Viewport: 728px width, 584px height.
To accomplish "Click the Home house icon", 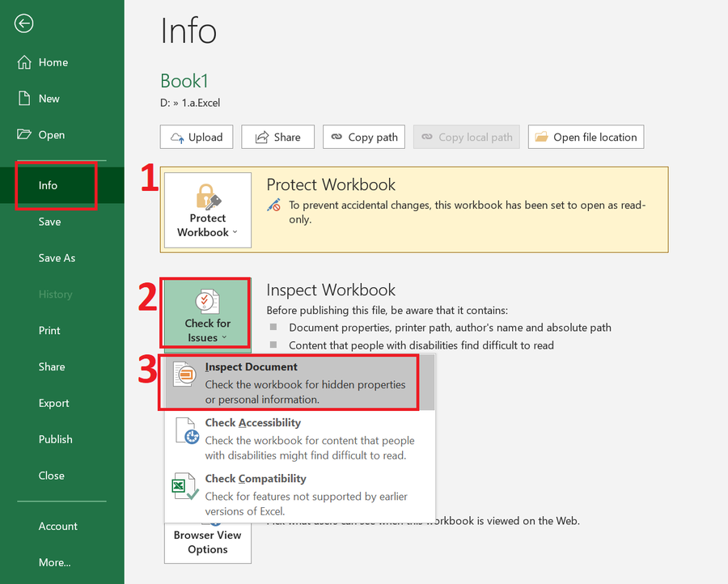I will pyautogui.click(x=24, y=62).
